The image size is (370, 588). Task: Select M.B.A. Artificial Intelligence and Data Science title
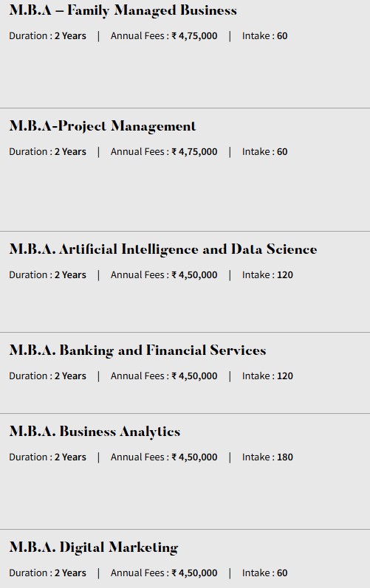pos(163,249)
